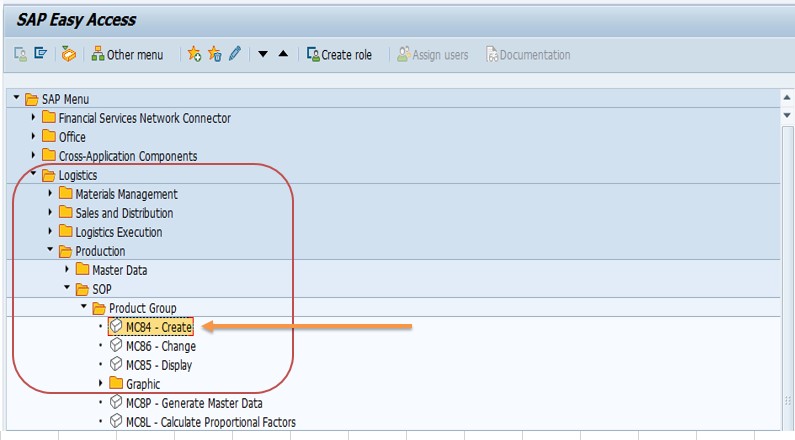Collapse the SAP Menu root node
The width and height of the screenshot is (795, 440).
click(x=16, y=97)
